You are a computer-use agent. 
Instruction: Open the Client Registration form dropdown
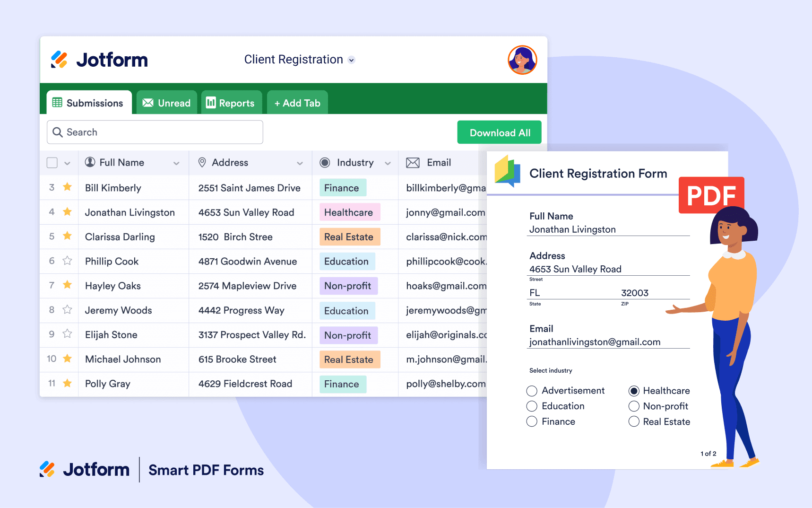click(x=351, y=60)
